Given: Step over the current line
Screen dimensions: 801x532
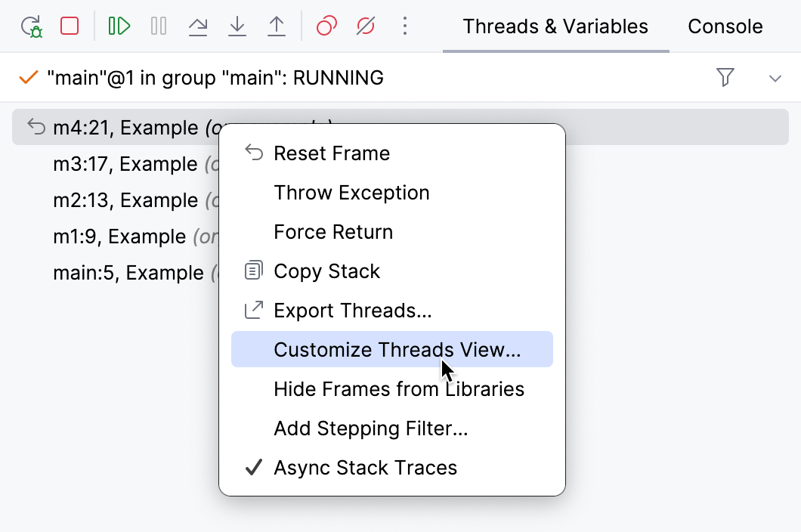Looking at the screenshot, I should 198,26.
